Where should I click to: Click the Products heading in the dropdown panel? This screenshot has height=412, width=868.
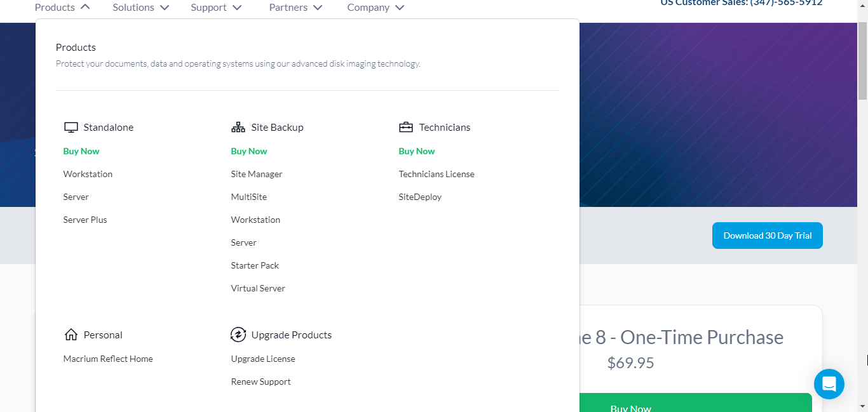click(x=76, y=47)
